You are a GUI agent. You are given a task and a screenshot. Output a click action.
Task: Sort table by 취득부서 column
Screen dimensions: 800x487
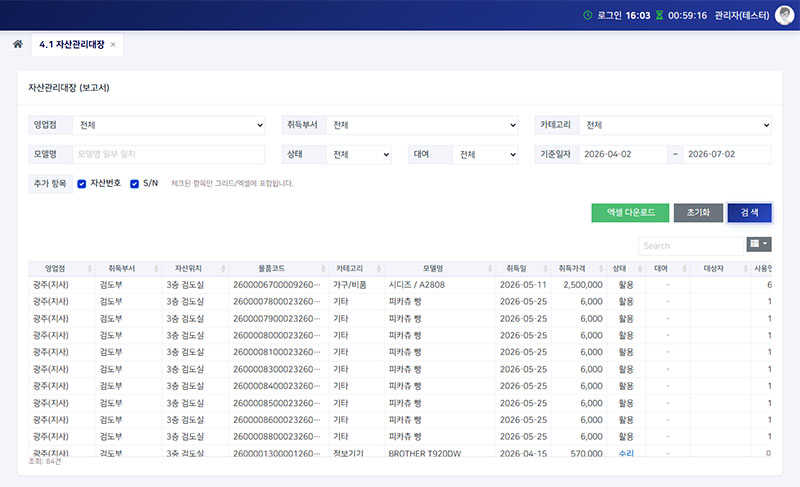click(128, 269)
